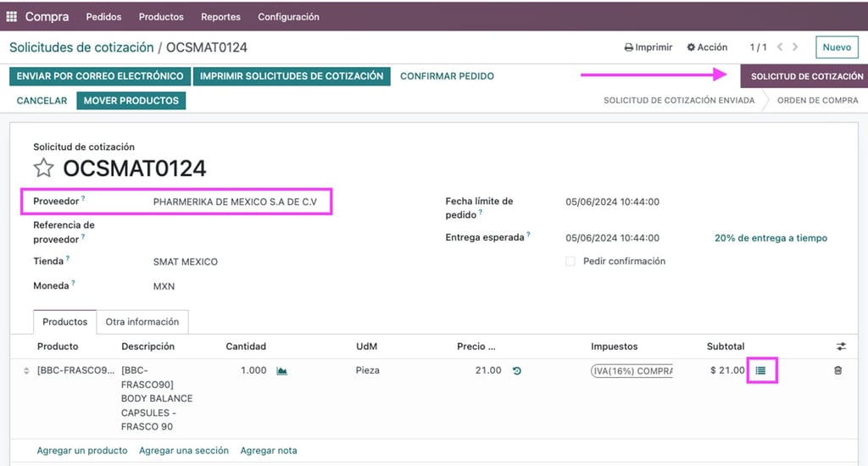Go to next record arrow
The height and width of the screenshot is (466, 868).
(x=795, y=47)
